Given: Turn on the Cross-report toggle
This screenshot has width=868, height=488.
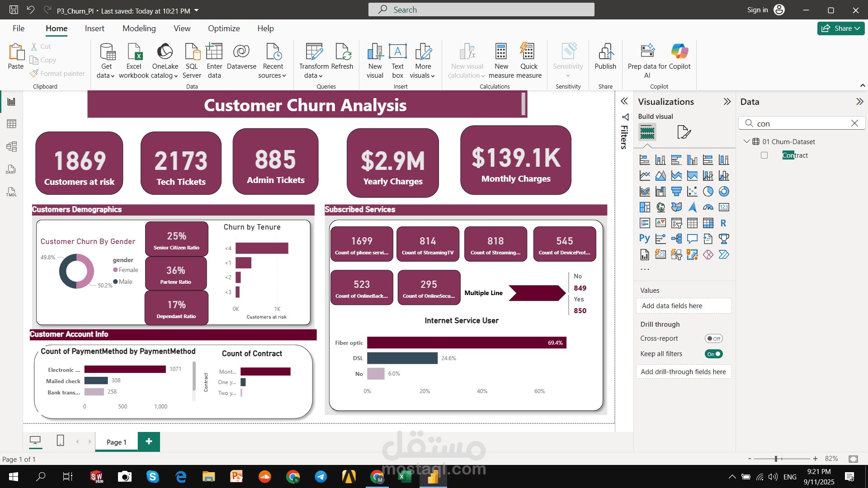Looking at the screenshot, I should pyautogui.click(x=714, y=338).
